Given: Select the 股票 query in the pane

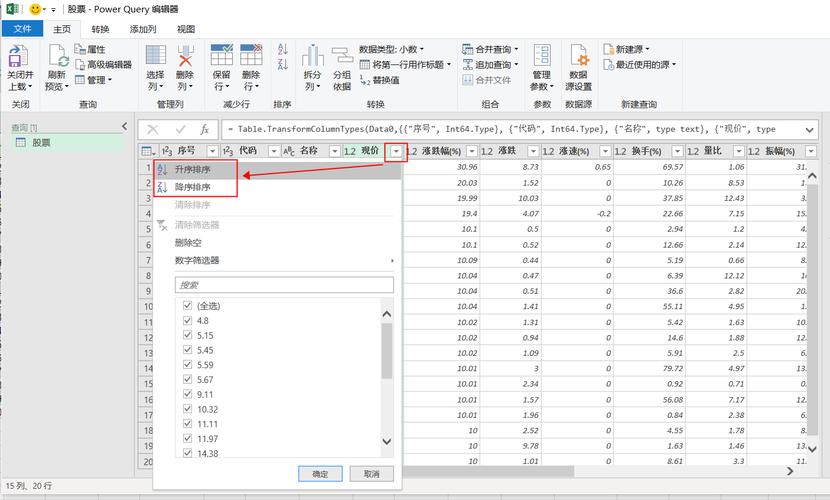Looking at the screenshot, I should tap(69, 142).
